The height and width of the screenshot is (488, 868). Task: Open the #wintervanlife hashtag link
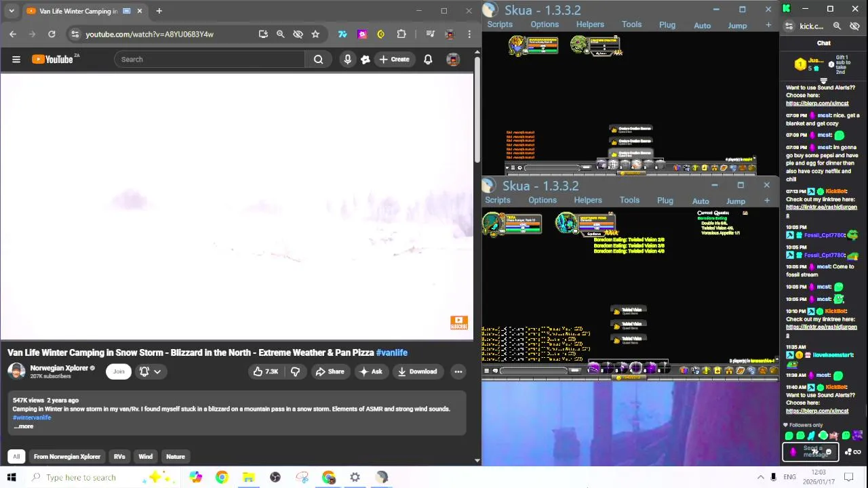[32, 418]
